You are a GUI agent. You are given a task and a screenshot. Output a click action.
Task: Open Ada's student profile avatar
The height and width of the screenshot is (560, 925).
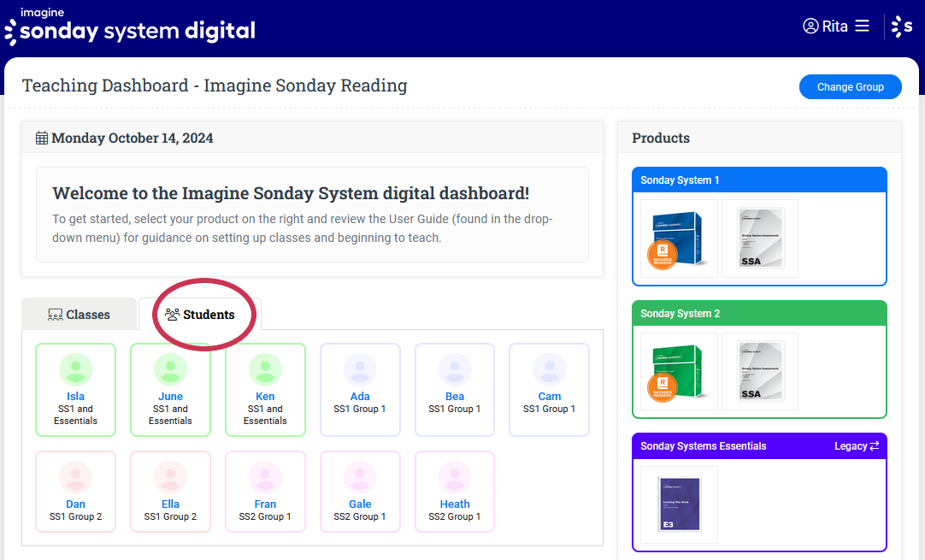360,370
